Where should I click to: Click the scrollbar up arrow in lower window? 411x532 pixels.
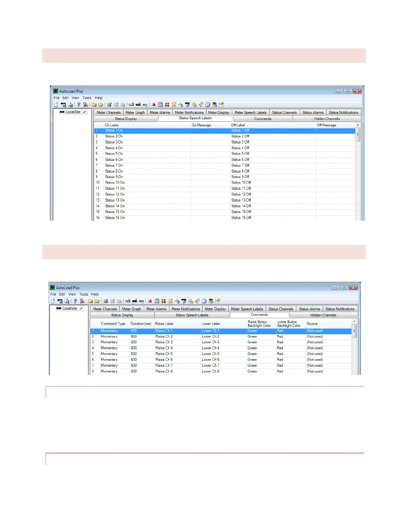tap(354, 321)
